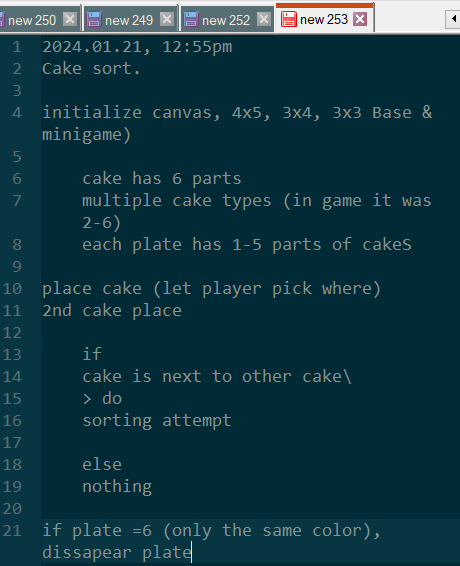Place cursor on the 'Cake sort.' line
The image size is (460, 566).
point(91,69)
